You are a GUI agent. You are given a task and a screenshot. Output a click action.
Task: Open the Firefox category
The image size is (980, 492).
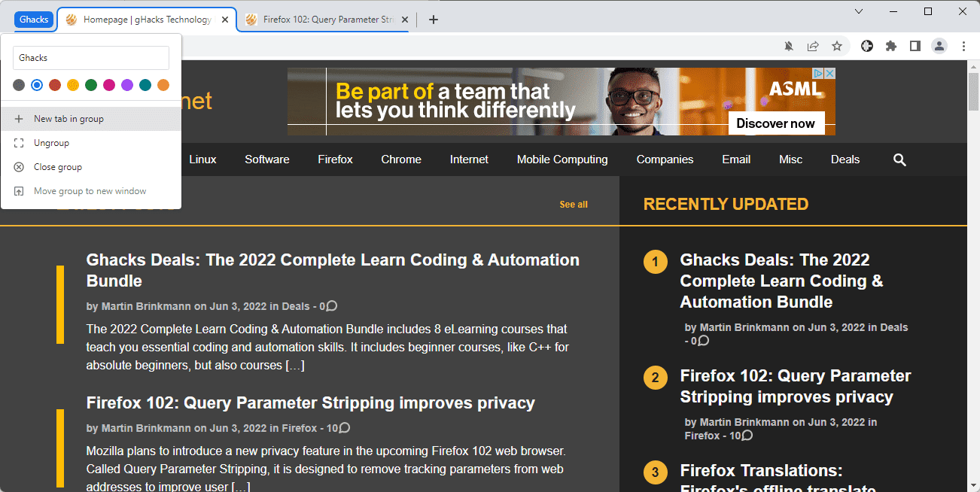pos(335,159)
